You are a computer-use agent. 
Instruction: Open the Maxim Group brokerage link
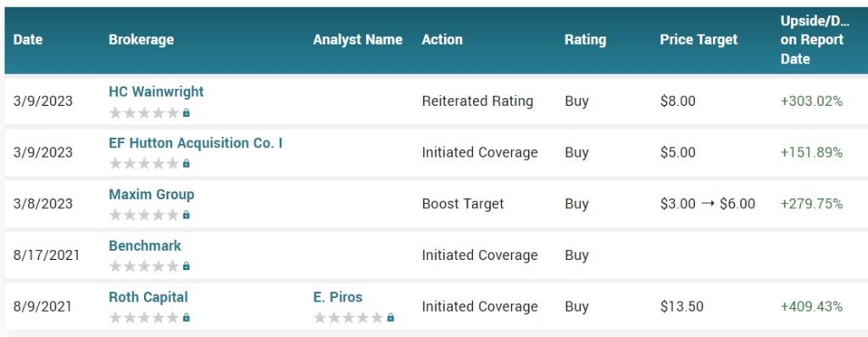[x=152, y=195]
